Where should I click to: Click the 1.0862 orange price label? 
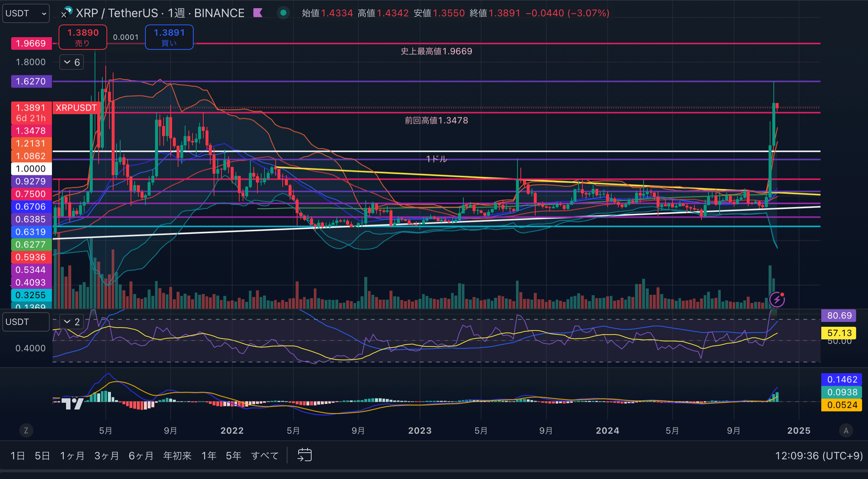point(31,156)
